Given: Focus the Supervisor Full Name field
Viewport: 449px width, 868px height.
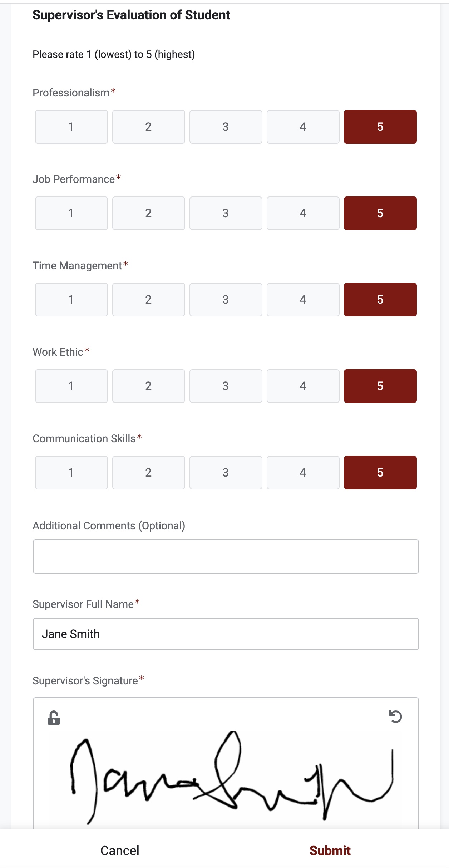Looking at the screenshot, I should [226, 634].
